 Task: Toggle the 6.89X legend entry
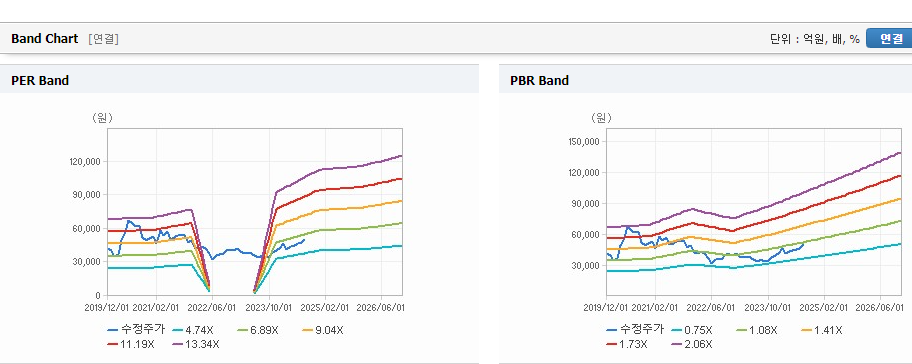258,330
